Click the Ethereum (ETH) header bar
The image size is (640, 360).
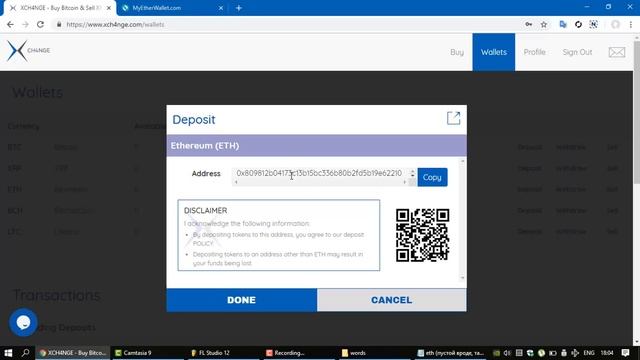coord(316,146)
